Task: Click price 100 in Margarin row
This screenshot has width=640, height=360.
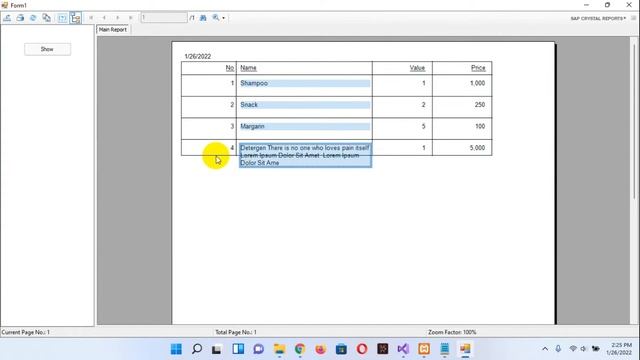Action: click(x=480, y=127)
